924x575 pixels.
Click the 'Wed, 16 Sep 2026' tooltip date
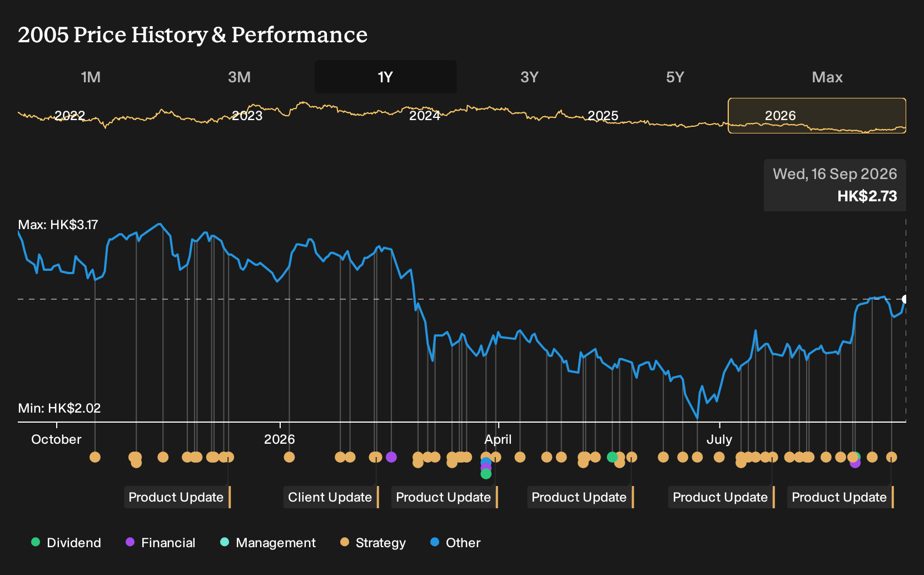pos(834,174)
